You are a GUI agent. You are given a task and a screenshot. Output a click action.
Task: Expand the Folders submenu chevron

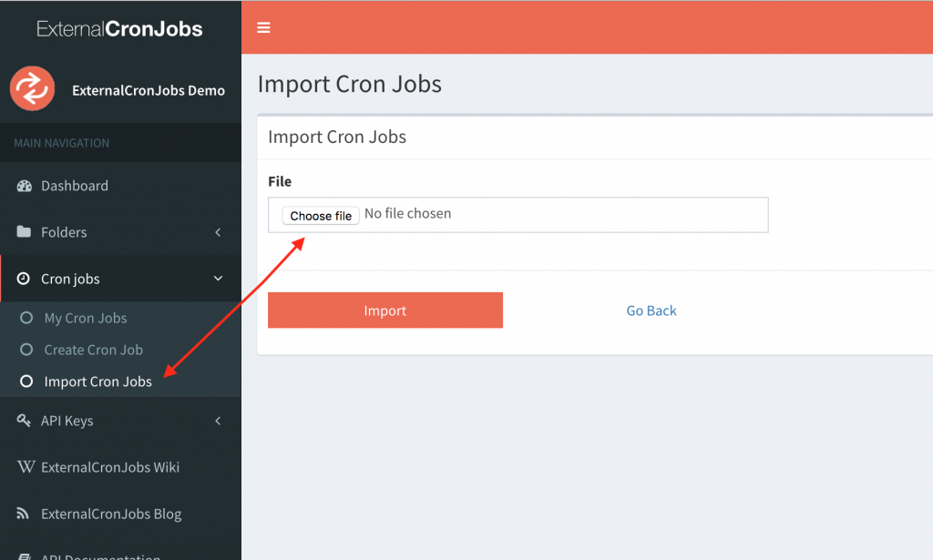point(218,232)
